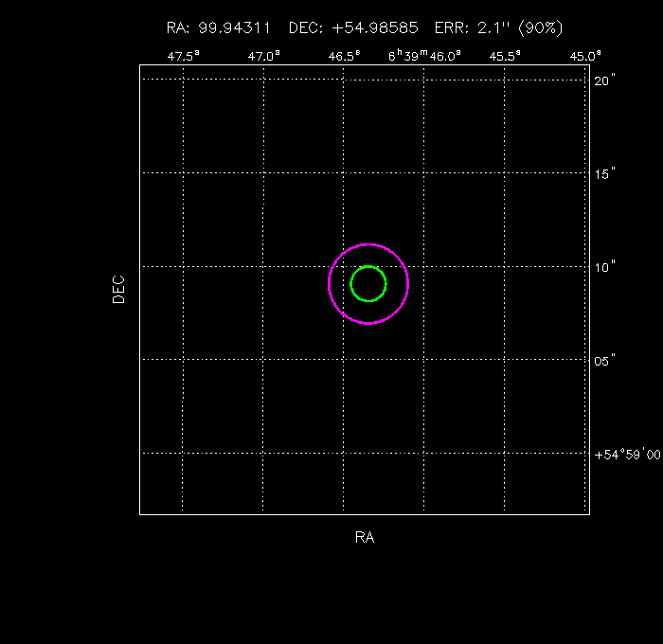663x644 pixels.
Task: Click the ERR: 2.1" (90%) label
Action: point(499,27)
